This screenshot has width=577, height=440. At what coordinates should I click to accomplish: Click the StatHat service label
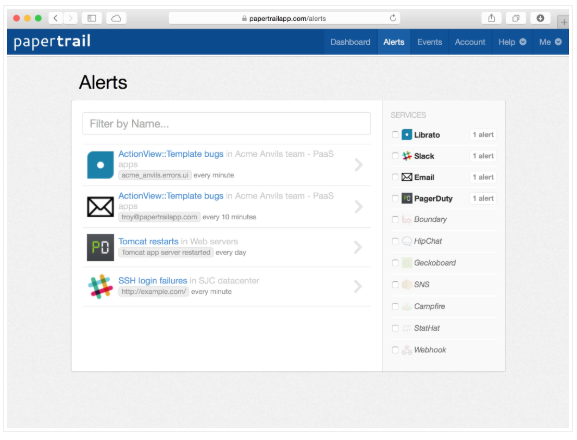[427, 328]
